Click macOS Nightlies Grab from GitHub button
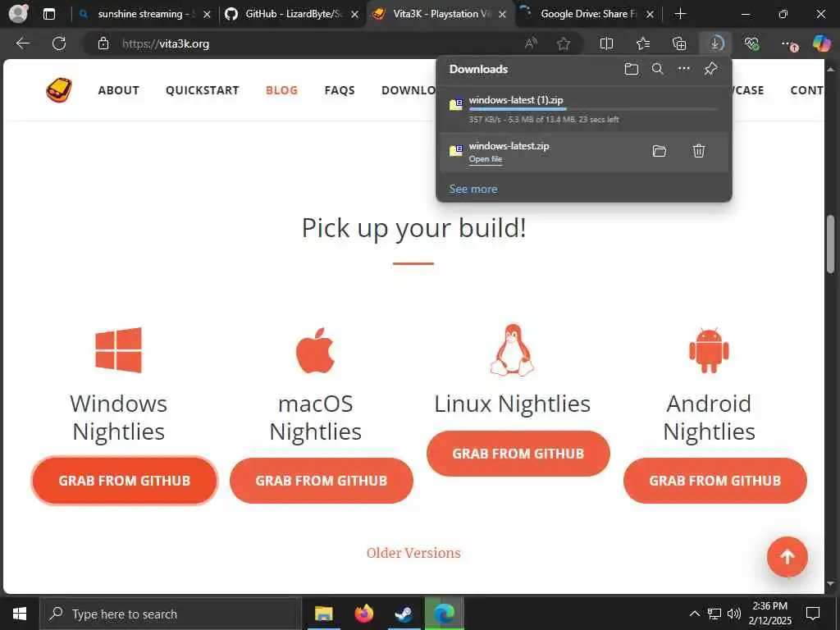The width and height of the screenshot is (840, 630). (322, 481)
